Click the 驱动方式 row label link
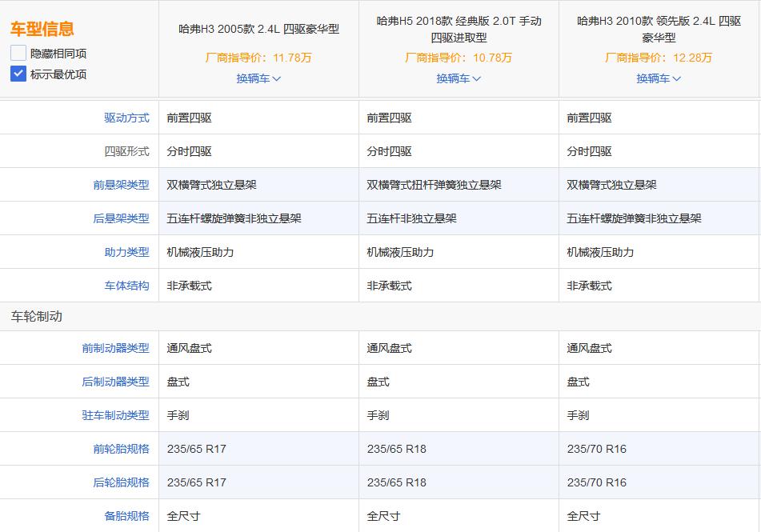This screenshot has width=761, height=532. 128,117
